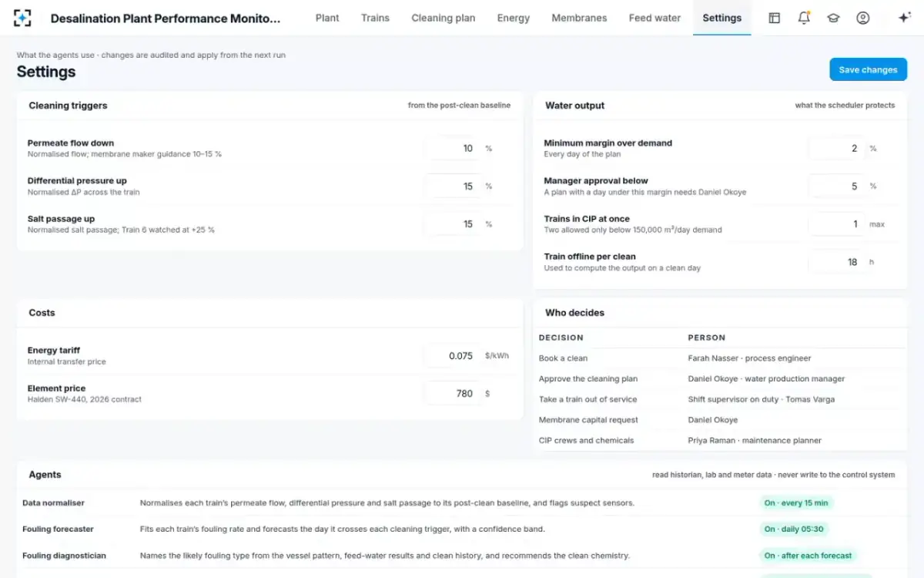The width and height of the screenshot is (924, 578).
Task: Click the Water output heading
Action: tap(574, 106)
